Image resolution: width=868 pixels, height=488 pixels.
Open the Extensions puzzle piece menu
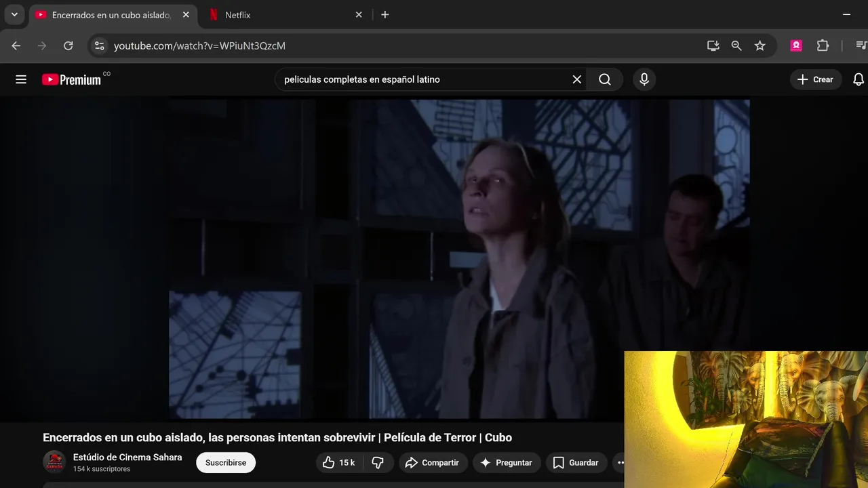pyautogui.click(x=823, y=45)
